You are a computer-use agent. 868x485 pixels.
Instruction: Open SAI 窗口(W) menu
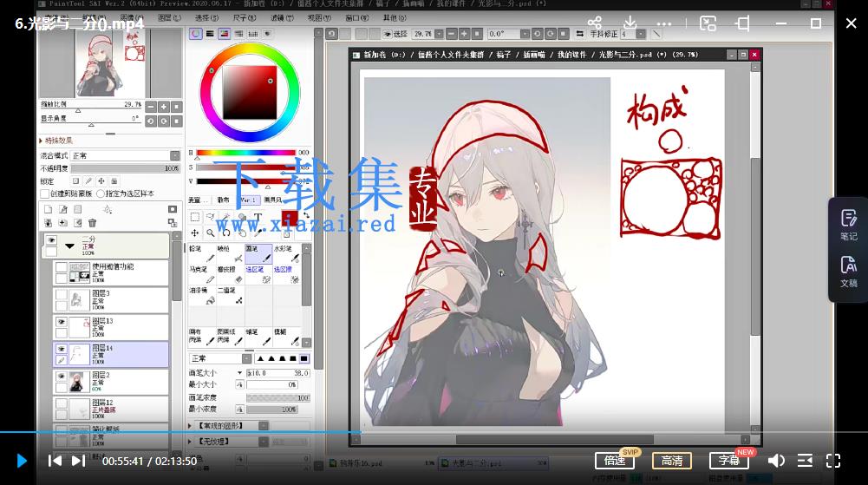coord(357,17)
